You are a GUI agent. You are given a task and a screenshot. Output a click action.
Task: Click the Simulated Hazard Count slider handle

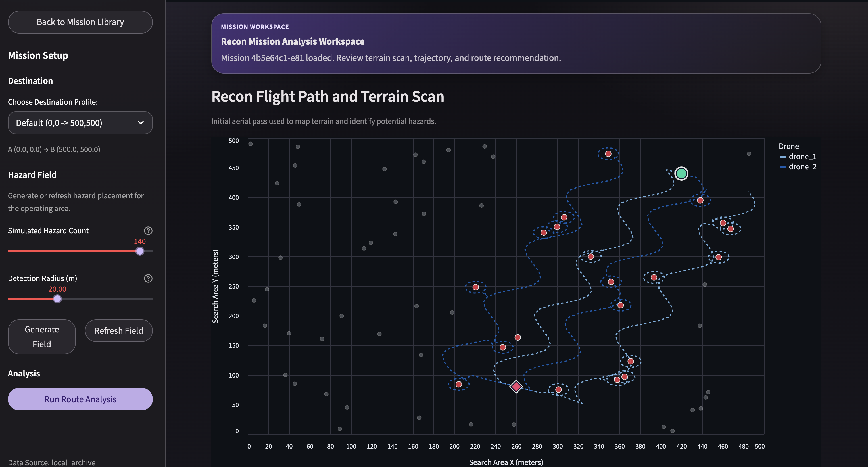pyautogui.click(x=139, y=251)
